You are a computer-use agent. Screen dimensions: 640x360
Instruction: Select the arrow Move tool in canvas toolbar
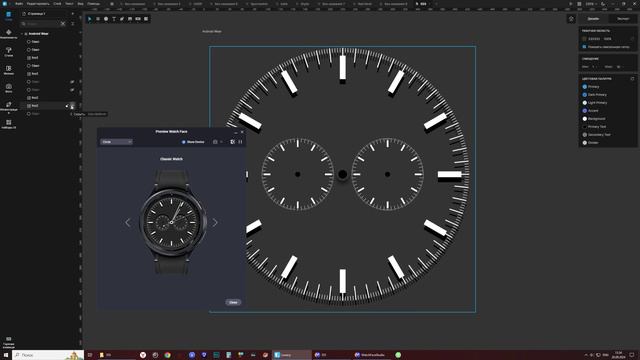[x=90, y=19]
